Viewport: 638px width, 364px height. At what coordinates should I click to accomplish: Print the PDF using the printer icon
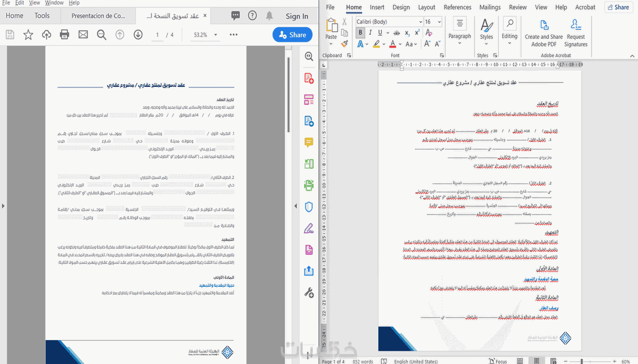pyautogui.click(x=65, y=35)
